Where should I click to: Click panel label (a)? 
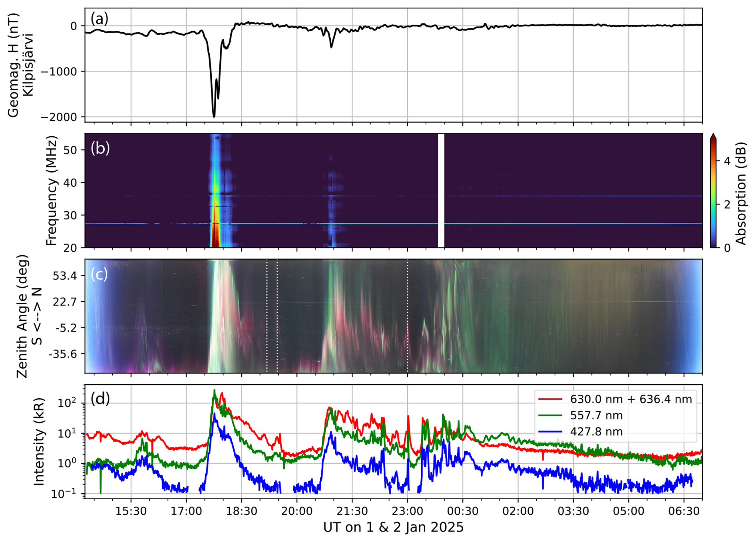[99, 19]
